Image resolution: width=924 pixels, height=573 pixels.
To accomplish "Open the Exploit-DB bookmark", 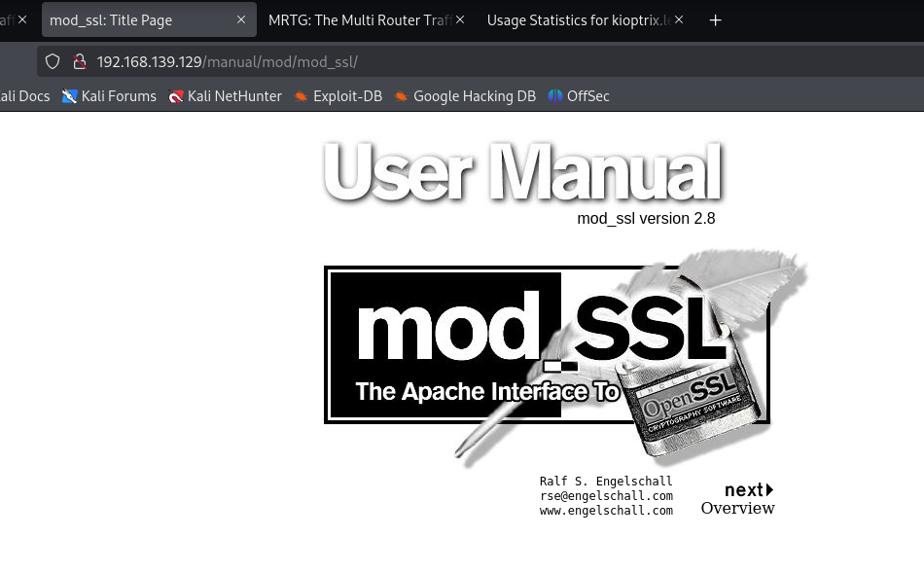I will [x=338, y=96].
